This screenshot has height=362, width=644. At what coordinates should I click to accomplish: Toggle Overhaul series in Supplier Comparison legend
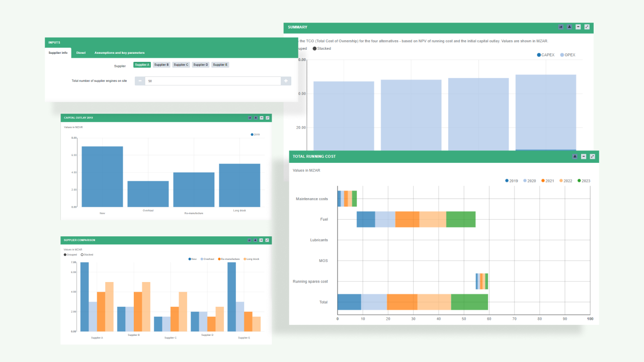[207, 259]
